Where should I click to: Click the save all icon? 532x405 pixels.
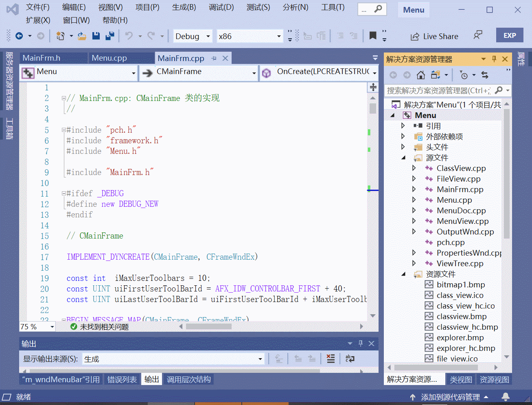click(109, 36)
